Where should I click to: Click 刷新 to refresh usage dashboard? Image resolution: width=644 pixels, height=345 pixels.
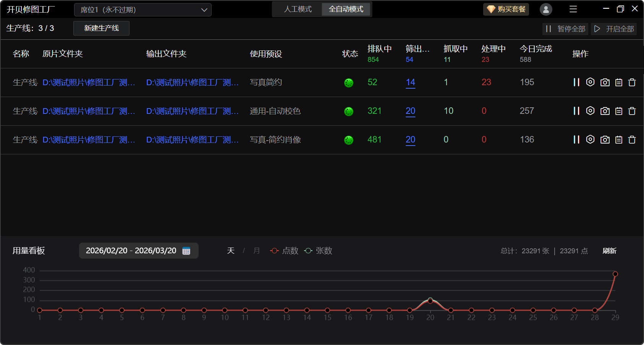[x=609, y=251]
